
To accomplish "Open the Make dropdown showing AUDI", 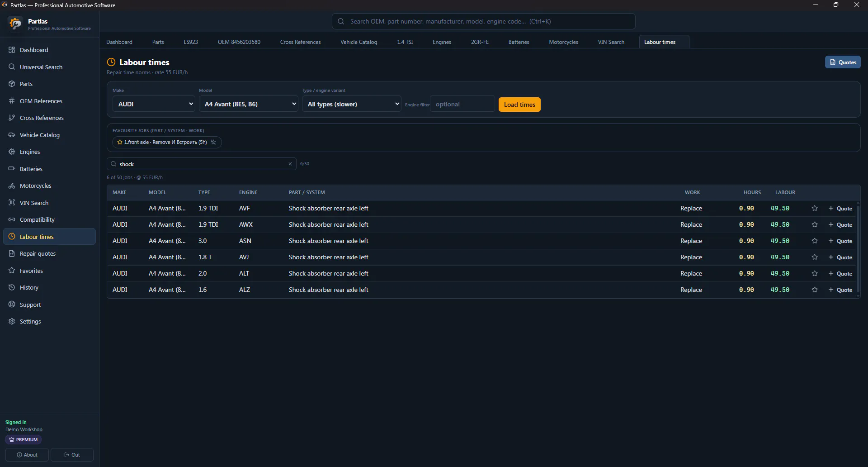I will point(154,104).
